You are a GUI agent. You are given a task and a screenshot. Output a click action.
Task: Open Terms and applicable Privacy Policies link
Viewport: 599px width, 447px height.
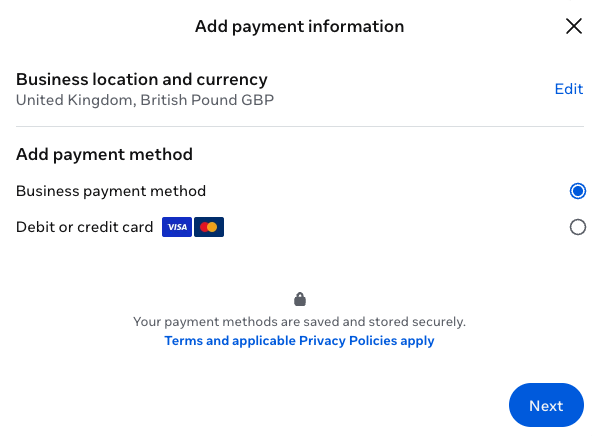click(299, 341)
